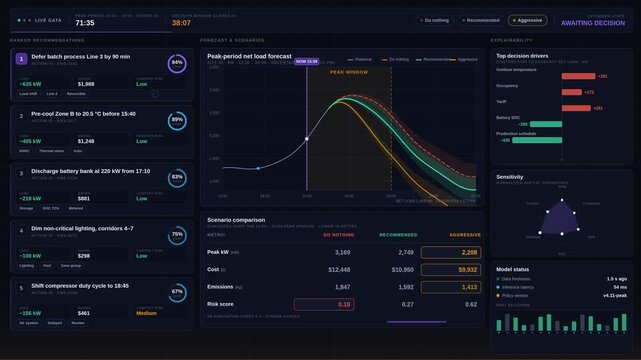Image resolution: width=641 pixels, height=360 pixels.
Task: Click the purple progress bar under scenario table
Action: (417, 322)
